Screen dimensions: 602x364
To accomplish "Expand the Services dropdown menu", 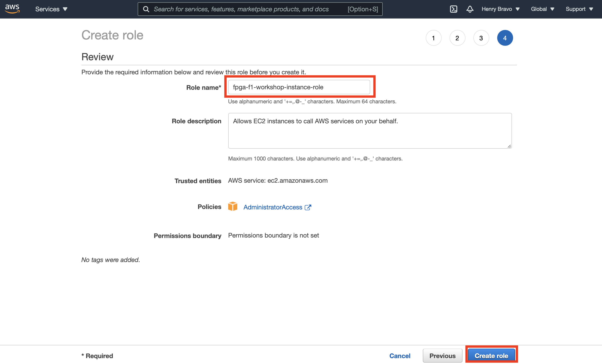I will click(51, 9).
